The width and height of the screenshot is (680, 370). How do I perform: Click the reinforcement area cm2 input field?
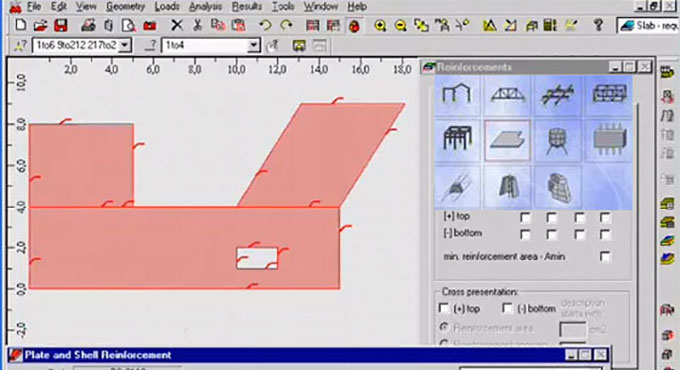coord(573,329)
